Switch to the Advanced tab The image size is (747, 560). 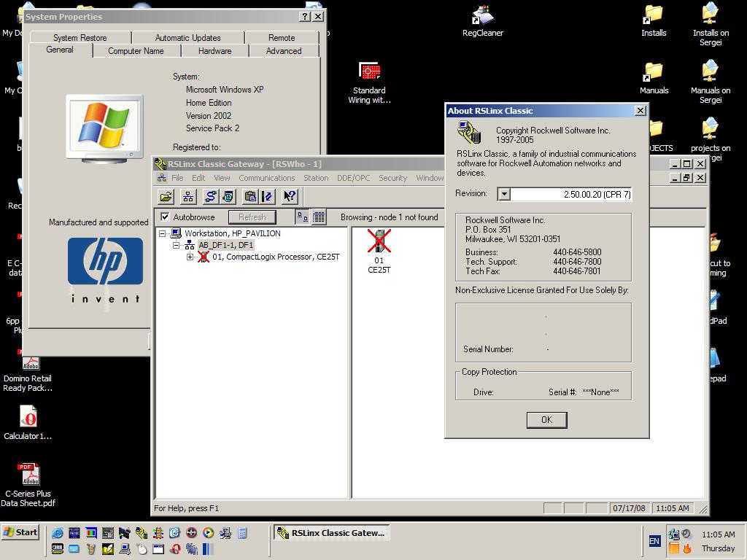point(284,51)
